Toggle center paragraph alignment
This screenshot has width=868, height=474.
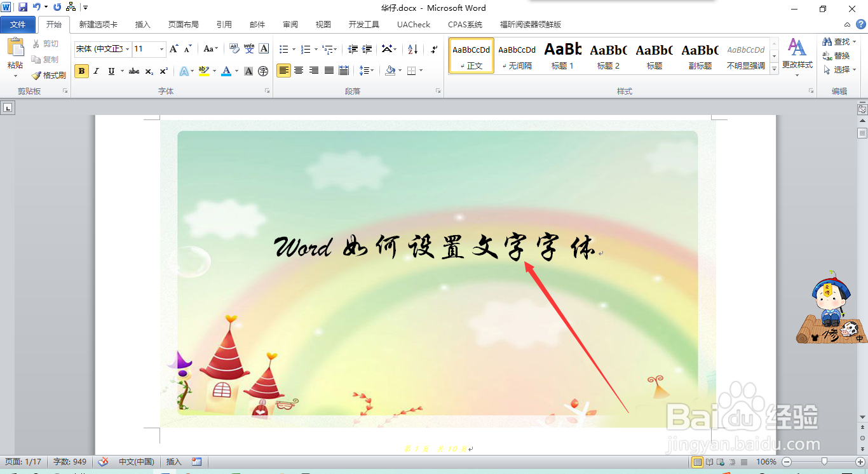(299, 71)
